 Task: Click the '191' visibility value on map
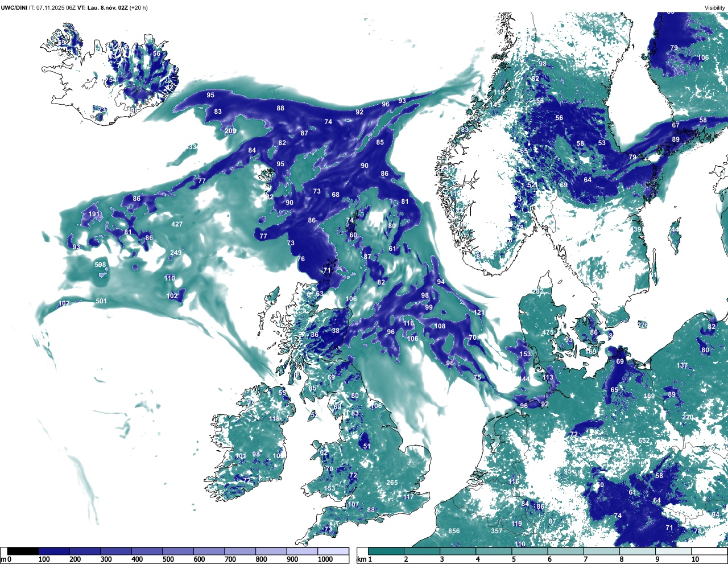(x=94, y=215)
